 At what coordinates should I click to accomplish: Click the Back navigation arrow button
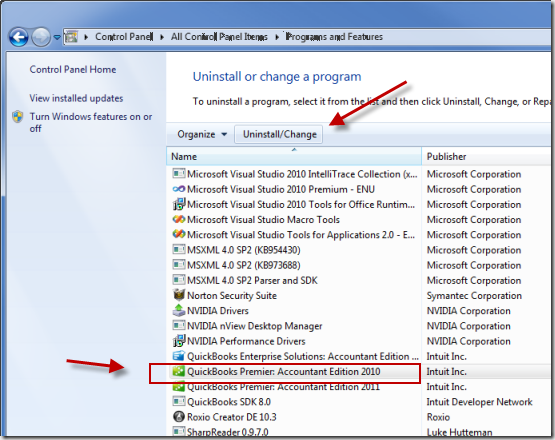click(18, 37)
